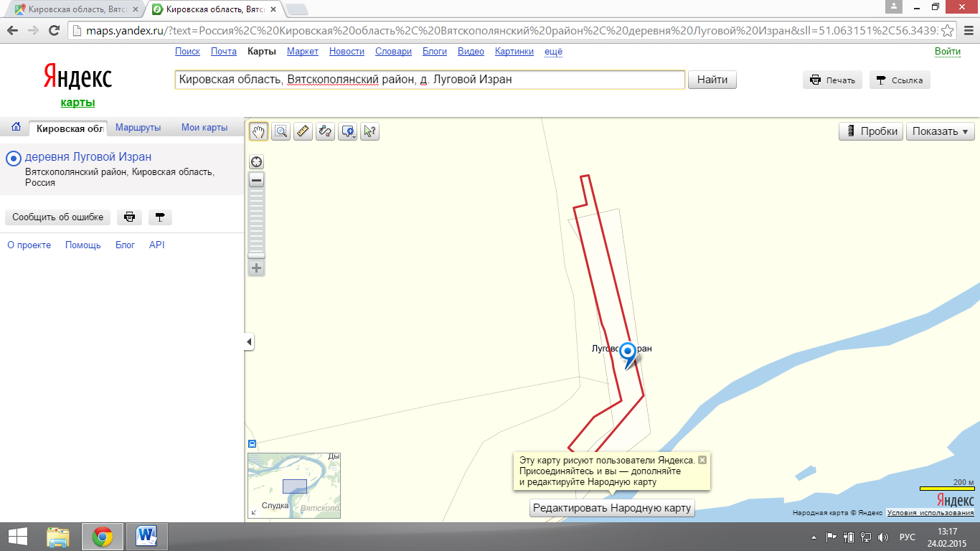Select the hand pan tool
This screenshot has width=980, height=551.
pyautogui.click(x=258, y=131)
